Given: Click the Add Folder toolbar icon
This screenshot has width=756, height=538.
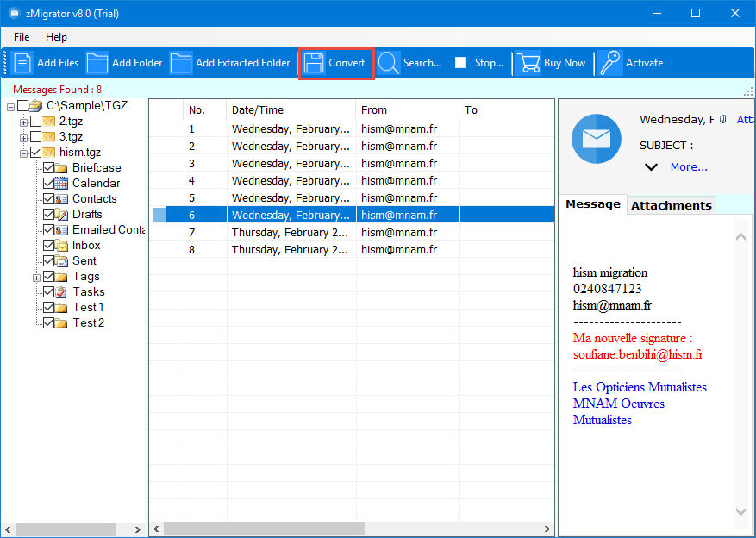Looking at the screenshot, I should point(97,63).
